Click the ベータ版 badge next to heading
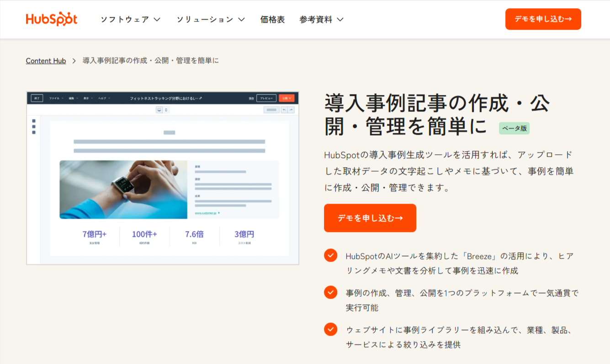 point(514,128)
